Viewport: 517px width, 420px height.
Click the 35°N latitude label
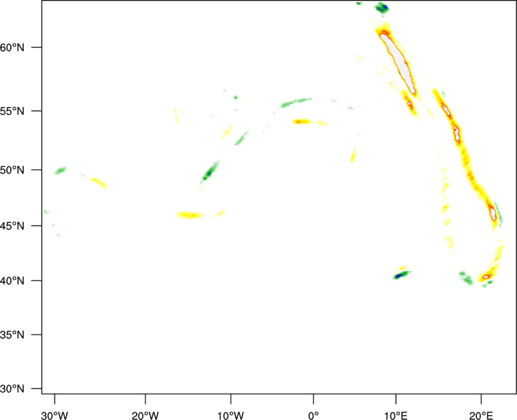(12, 335)
